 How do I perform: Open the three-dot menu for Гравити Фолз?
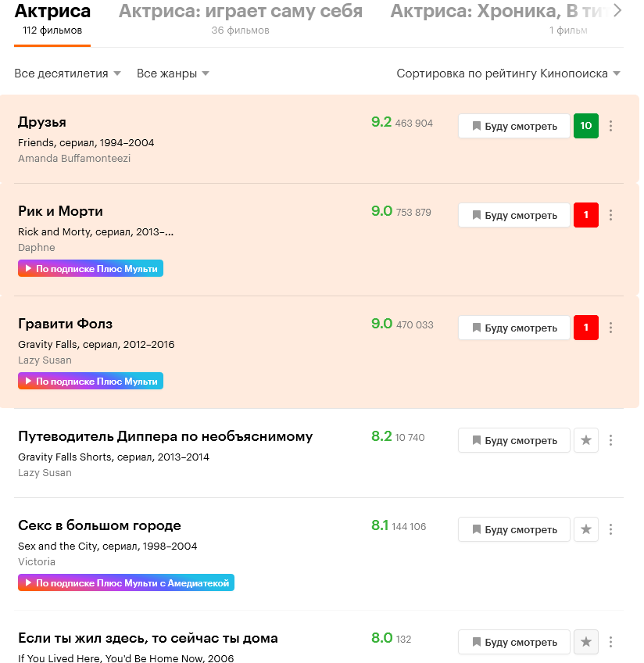610,328
